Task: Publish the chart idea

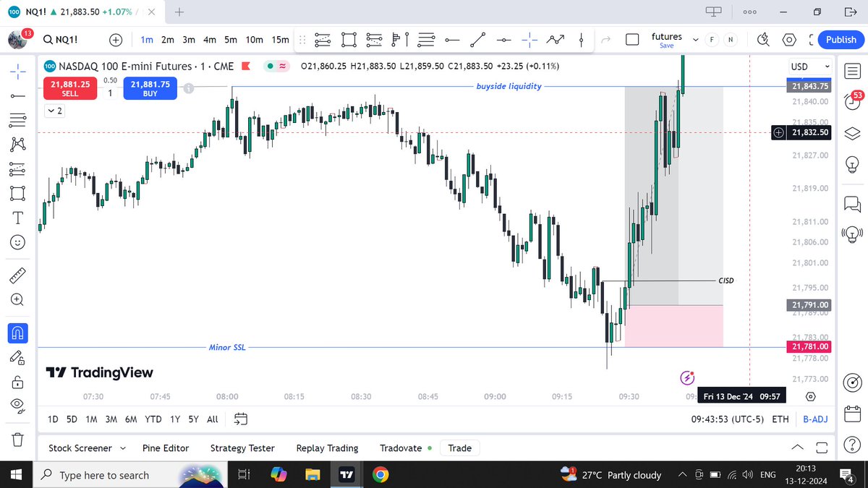Action: coord(841,40)
